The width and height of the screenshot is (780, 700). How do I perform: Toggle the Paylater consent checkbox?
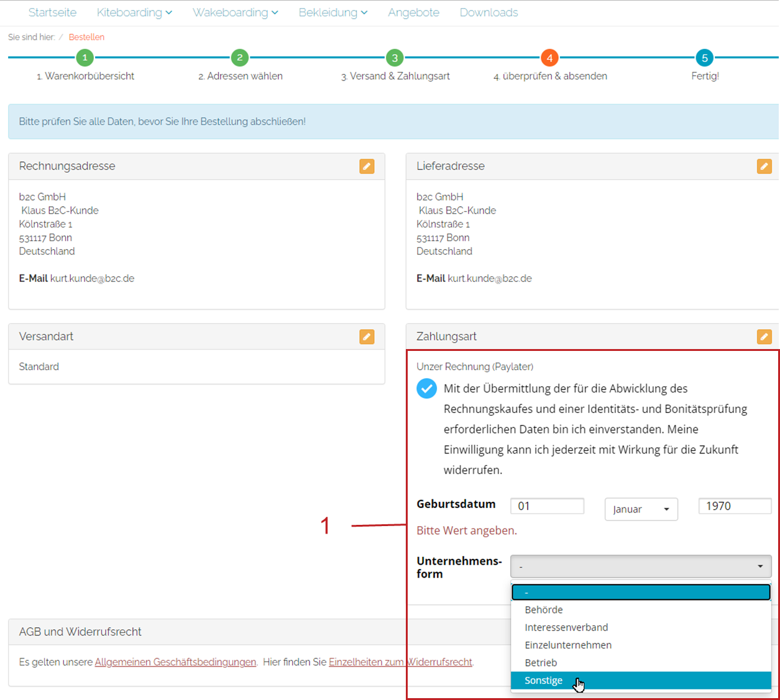coord(426,389)
